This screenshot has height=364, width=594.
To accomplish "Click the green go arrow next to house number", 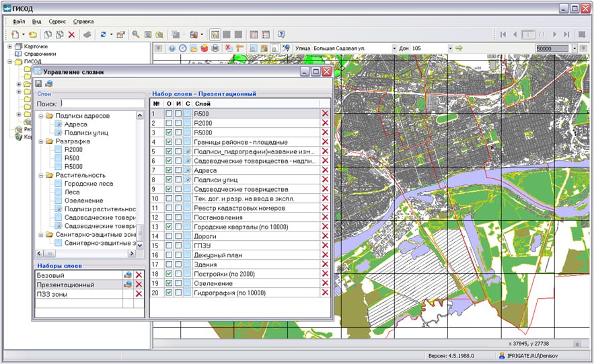I will [x=459, y=48].
